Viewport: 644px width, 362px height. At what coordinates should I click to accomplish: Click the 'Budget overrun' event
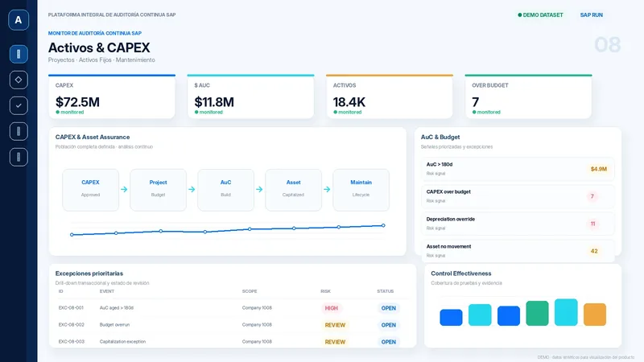[114, 325]
